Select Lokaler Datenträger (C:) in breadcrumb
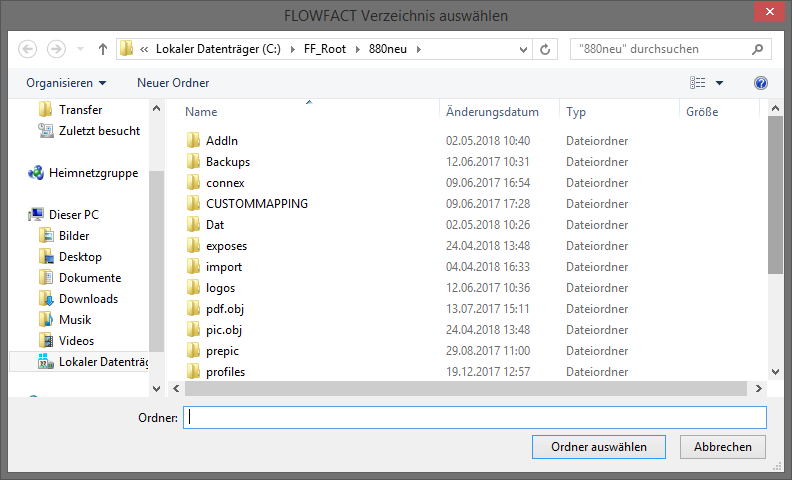The image size is (792, 480). tap(218, 49)
